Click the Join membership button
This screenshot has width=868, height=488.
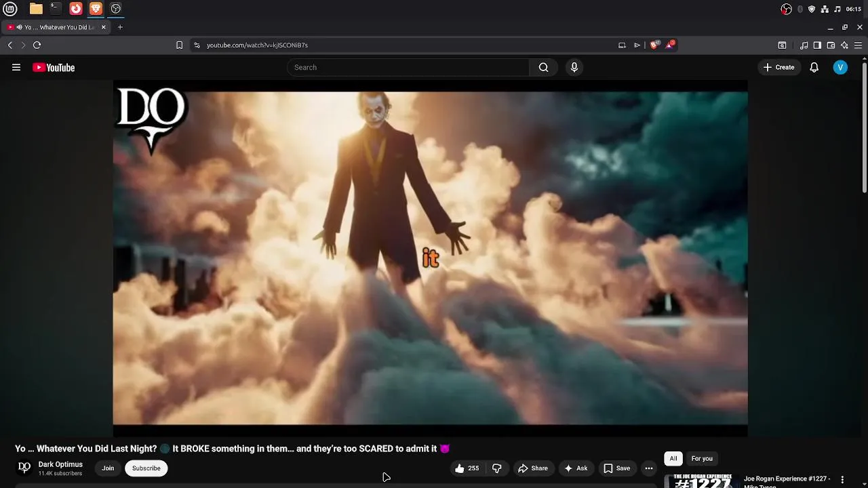[108, 468]
